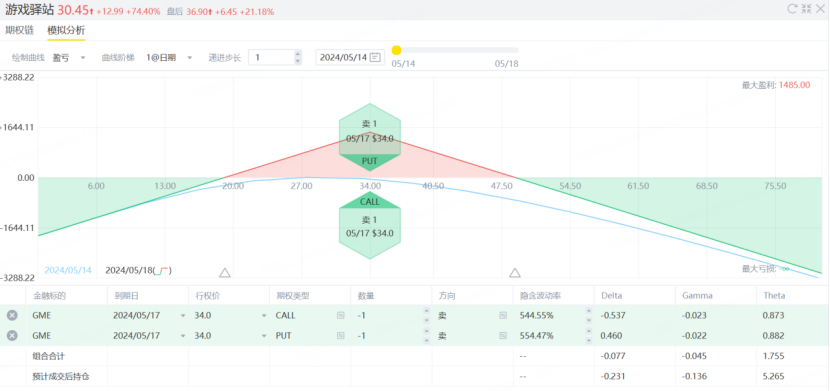This screenshot has width=830, height=391.
Task: Click the sell PUT hexagon marker on chart
Action: pyautogui.click(x=370, y=137)
